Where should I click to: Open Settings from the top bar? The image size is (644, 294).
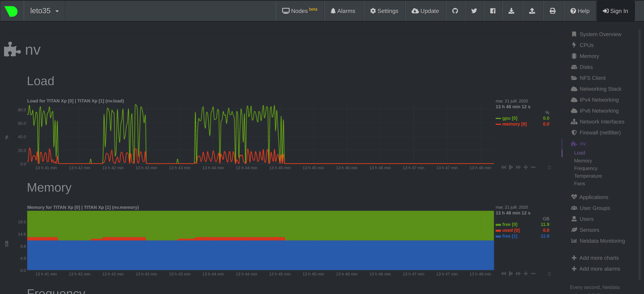tap(384, 11)
